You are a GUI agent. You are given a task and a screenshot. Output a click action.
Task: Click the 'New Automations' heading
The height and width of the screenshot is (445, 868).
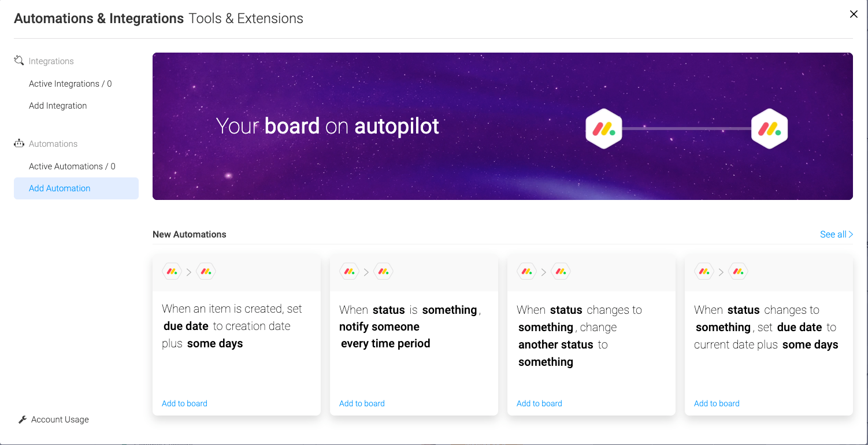pos(190,235)
